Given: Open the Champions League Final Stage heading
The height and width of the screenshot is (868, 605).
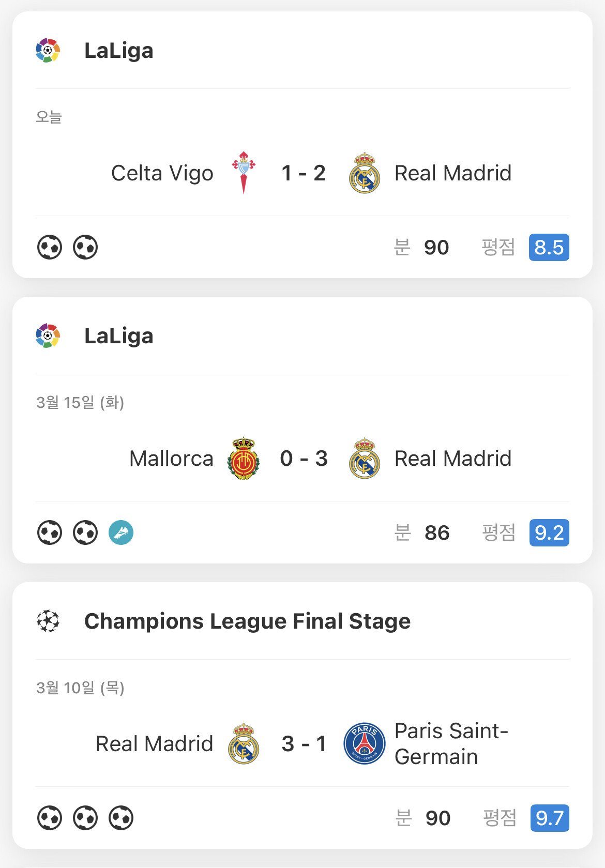Looking at the screenshot, I should coord(247,621).
